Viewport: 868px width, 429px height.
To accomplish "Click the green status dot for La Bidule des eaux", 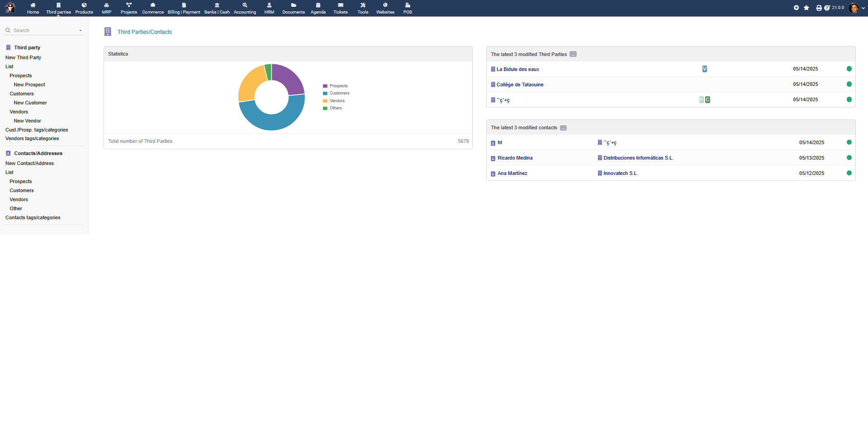I will (x=849, y=69).
